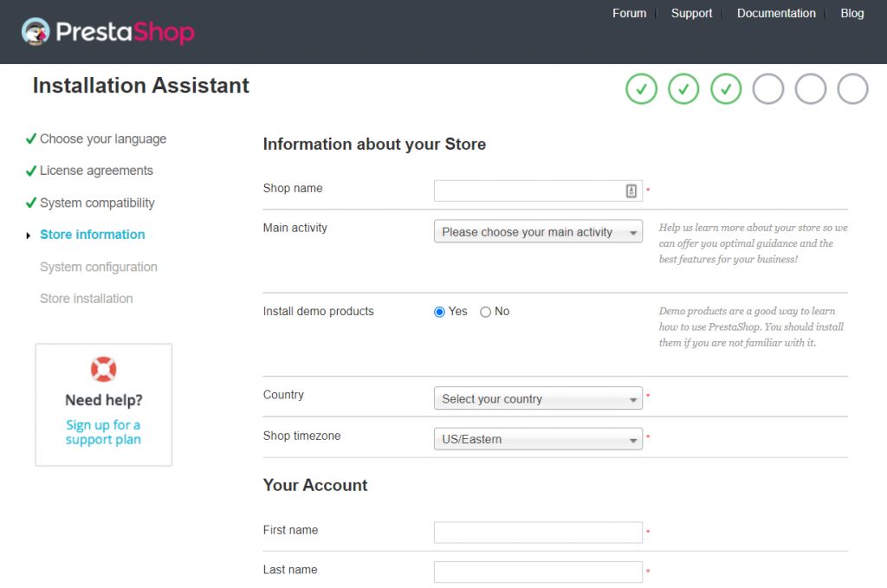Click Sign up for a support plan
The width and height of the screenshot is (887, 588).
[x=103, y=431]
